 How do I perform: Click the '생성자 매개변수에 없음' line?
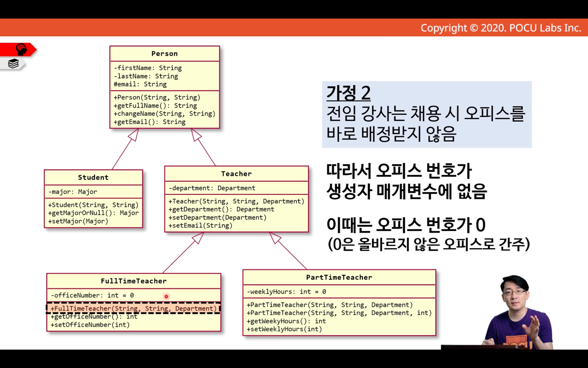pos(406,191)
